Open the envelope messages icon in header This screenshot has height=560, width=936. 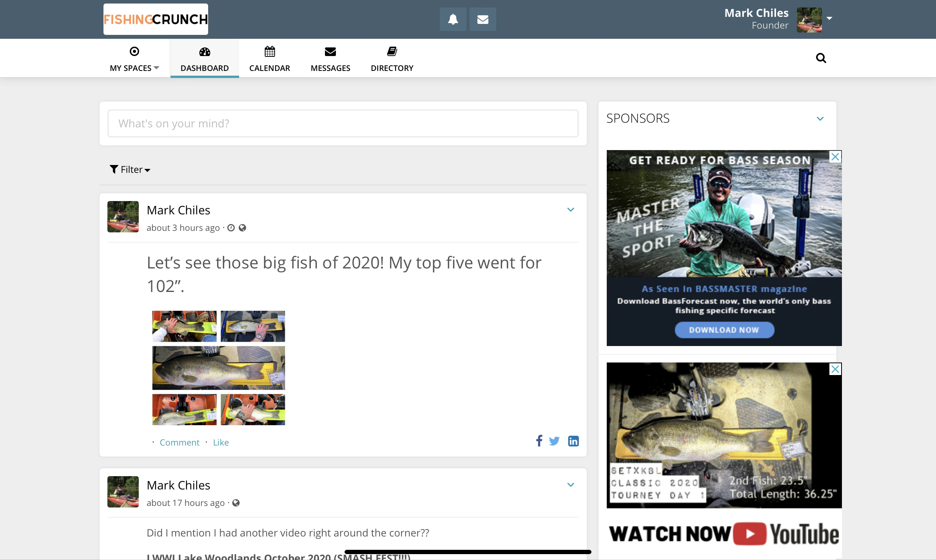[483, 19]
